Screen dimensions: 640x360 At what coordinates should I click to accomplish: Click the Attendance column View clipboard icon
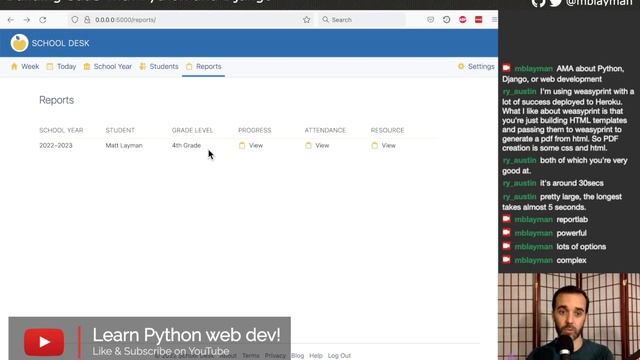pyautogui.click(x=308, y=145)
